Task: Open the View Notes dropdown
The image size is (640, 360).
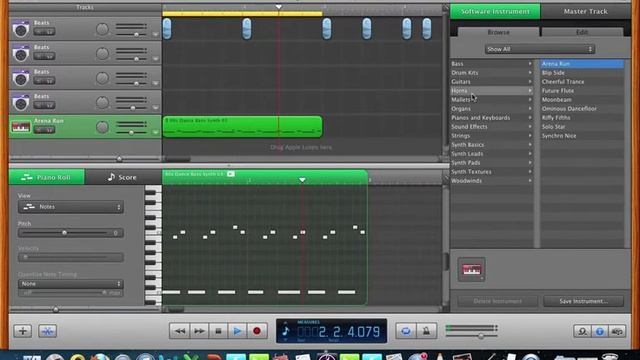Action: point(71,207)
